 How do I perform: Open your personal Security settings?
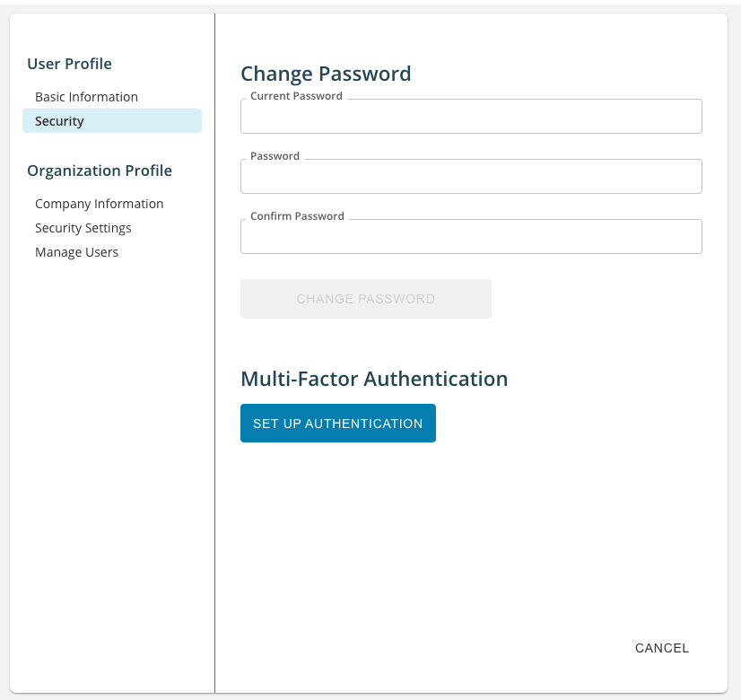click(x=58, y=120)
